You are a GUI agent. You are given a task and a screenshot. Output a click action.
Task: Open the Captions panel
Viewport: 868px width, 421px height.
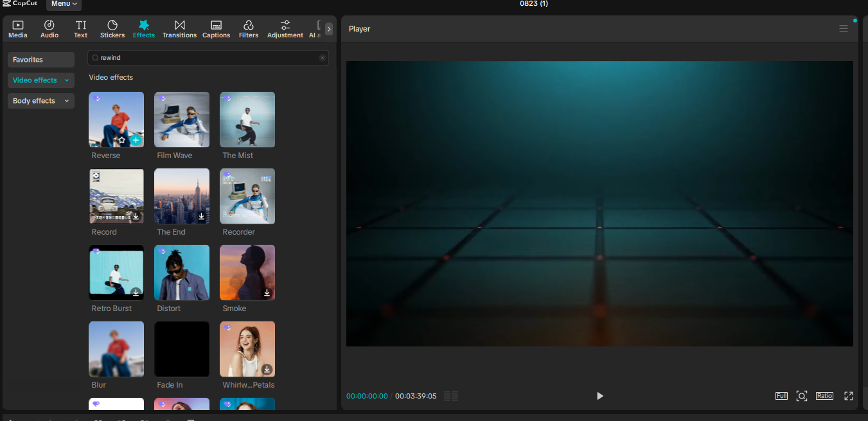pos(217,29)
